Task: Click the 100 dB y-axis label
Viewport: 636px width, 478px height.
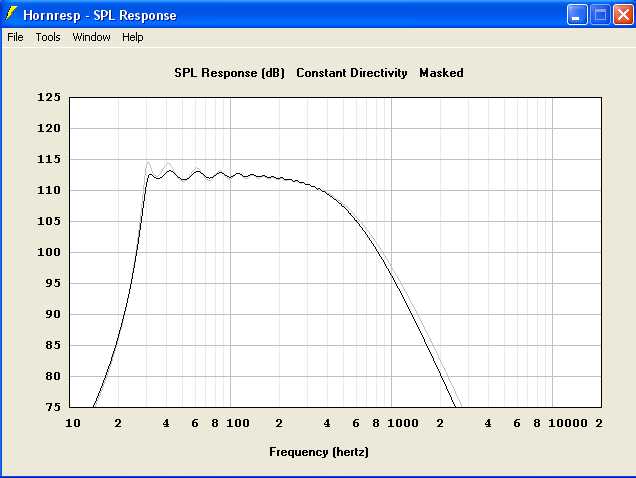Action: (x=49, y=253)
